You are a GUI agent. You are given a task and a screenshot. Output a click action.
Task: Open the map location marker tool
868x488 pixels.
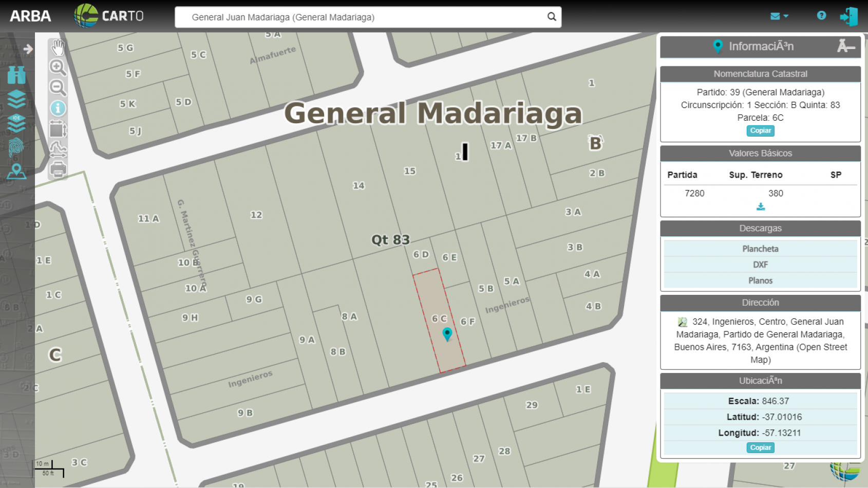point(16,172)
